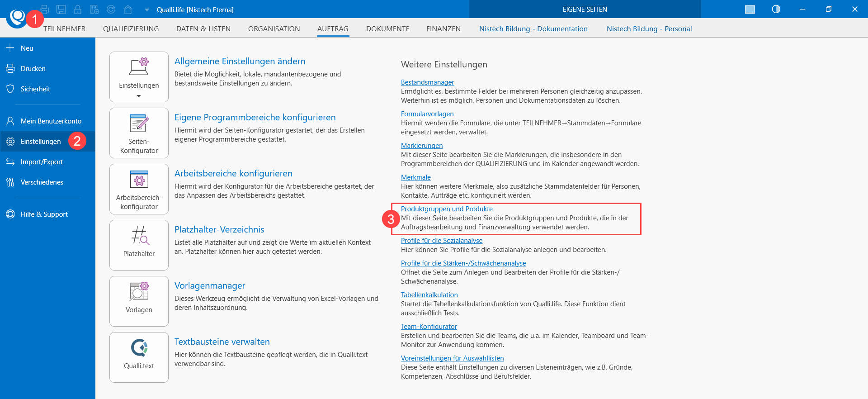Open Sicherheit in the sidebar
868x399 pixels.
click(47, 89)
